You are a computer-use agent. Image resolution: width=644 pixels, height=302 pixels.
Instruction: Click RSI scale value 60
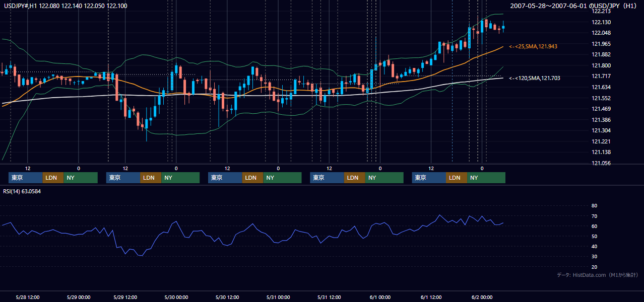pos(594,226)
